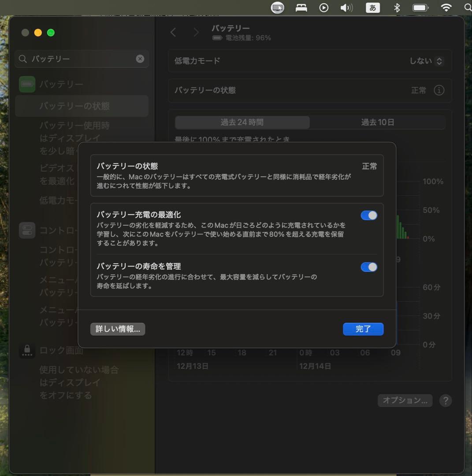472x476 pixels.
Task: Click the back chevron above バッテリー
Action: click(173, 32)
